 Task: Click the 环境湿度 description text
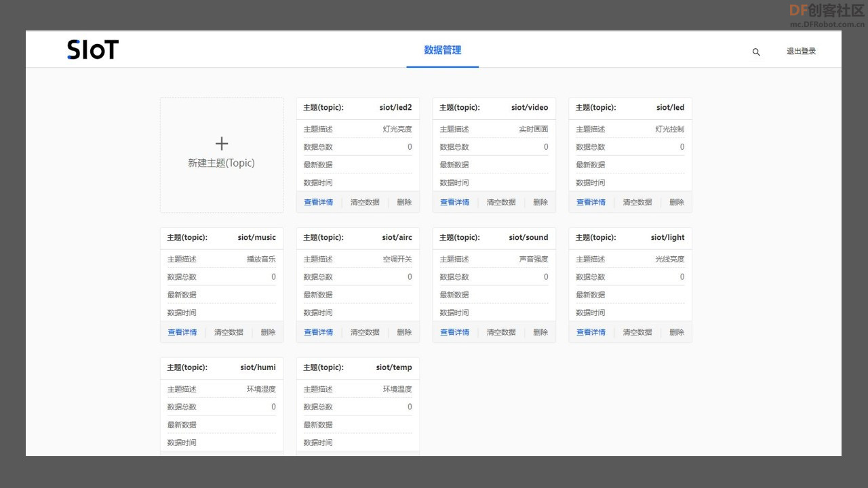[261, 389]
